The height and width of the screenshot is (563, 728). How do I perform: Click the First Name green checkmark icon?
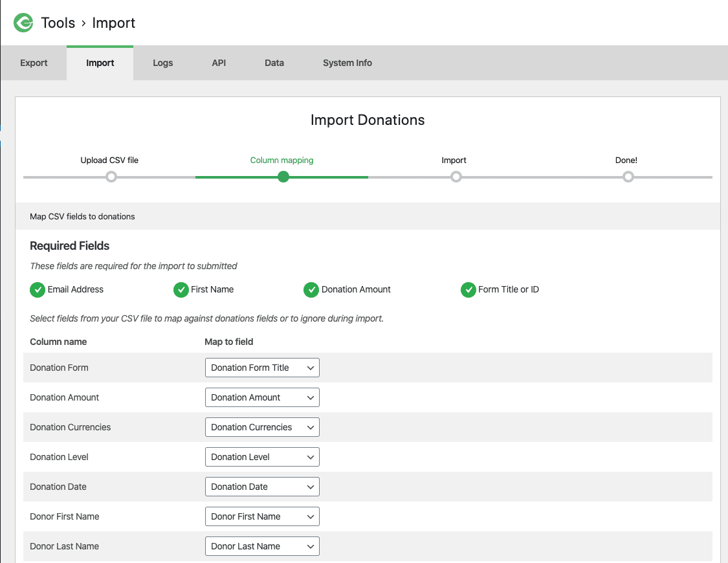(x=181, y=290)
